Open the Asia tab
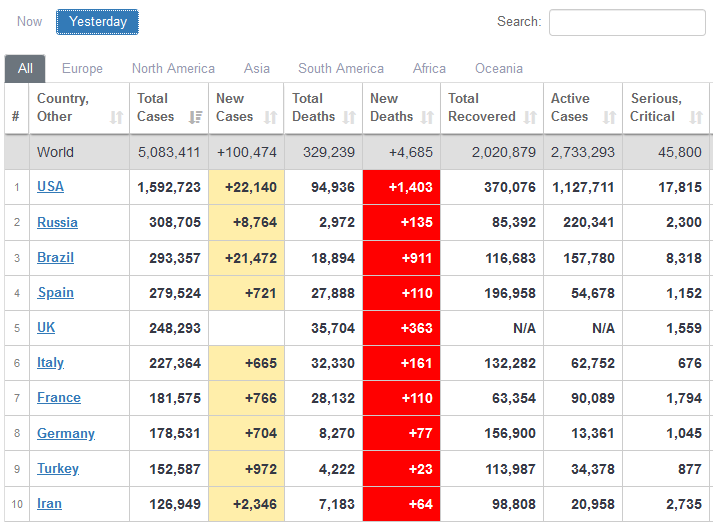Viewport: 713px width, 522px height. click(x=257, y=69)
